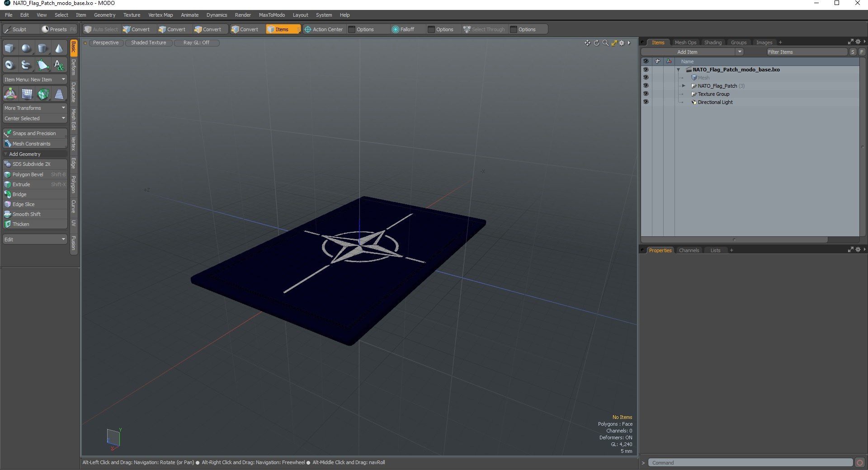Click the viewport pan (move) icon
Screen dimensions: 868x470
pyautogui.click(x=587, y=43)
